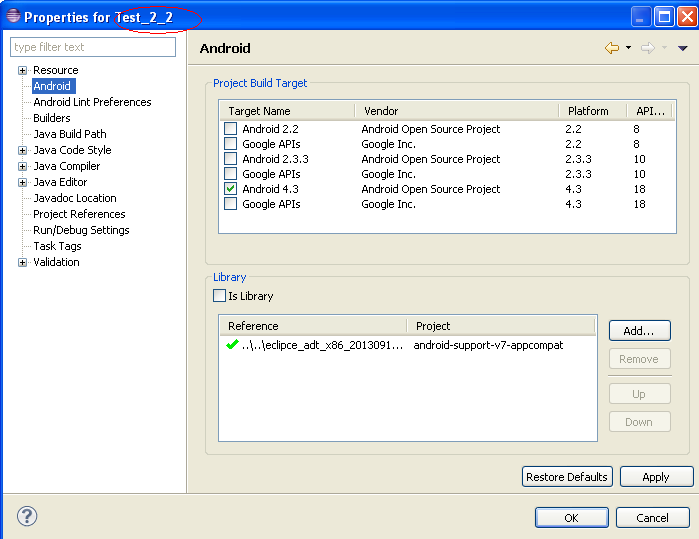Expand the Java Editor node

tap(22, 182)
